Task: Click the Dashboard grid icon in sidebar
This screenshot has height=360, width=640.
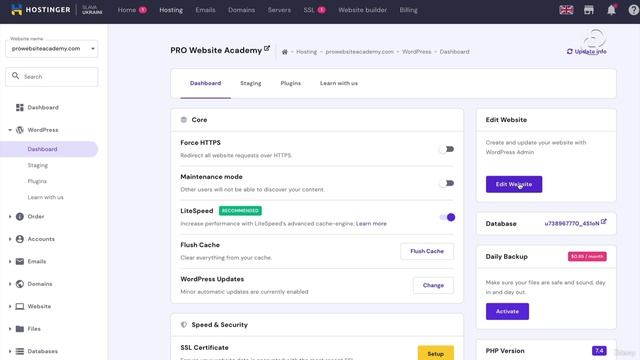Action: click(20, 107)
